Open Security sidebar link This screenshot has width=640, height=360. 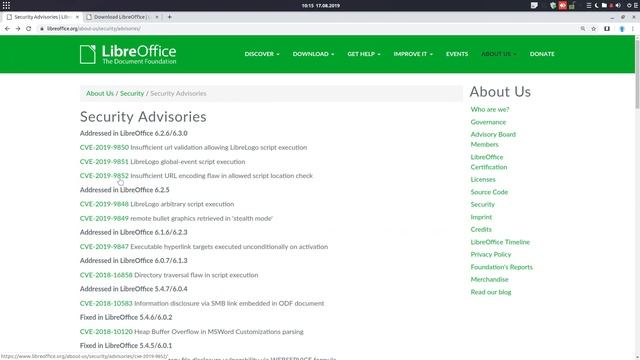pos(482,204)
